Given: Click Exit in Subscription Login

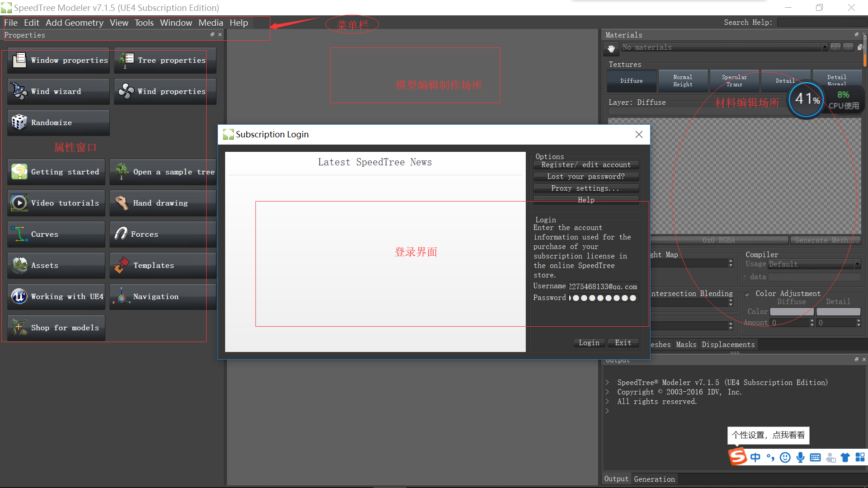Looking at the screenshot, I should (x=623, y=343).
